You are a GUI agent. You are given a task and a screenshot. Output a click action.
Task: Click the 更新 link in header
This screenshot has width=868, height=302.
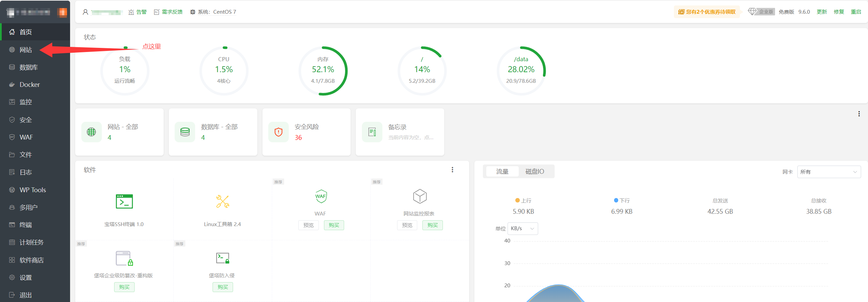[822, 12]
